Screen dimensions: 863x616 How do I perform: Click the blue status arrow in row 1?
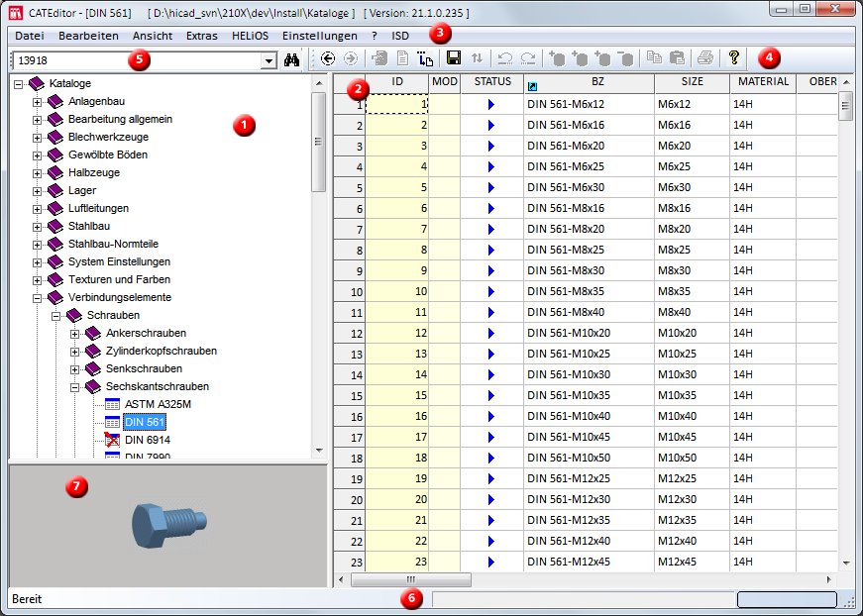[x=490, y=104]
